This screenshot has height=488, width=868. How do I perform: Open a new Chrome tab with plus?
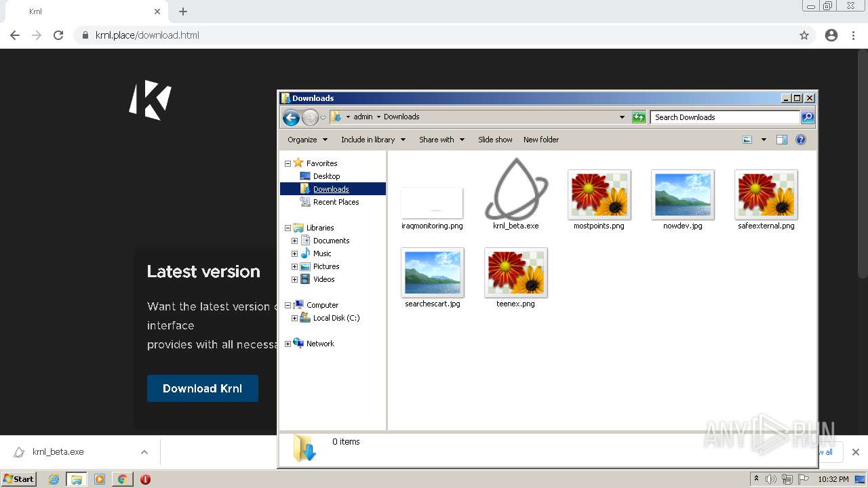click(183, 12)
